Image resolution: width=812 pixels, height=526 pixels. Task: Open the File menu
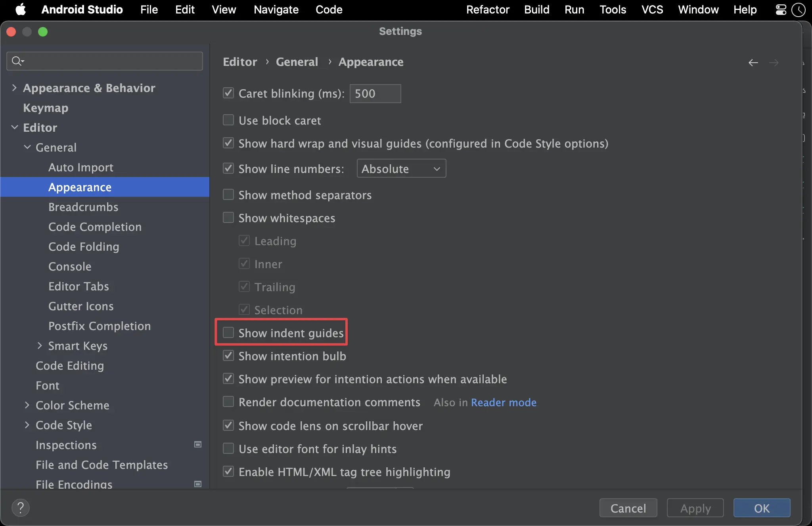pos(149,10)
